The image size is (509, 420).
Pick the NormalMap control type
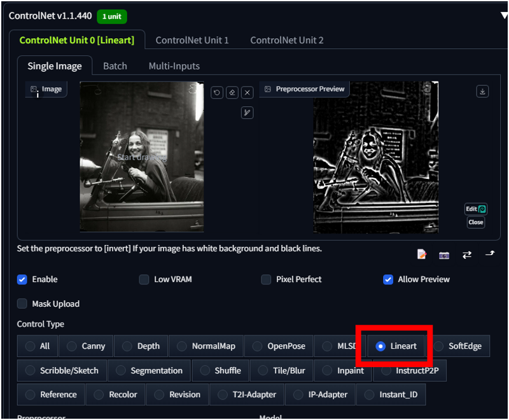(206, 346)
